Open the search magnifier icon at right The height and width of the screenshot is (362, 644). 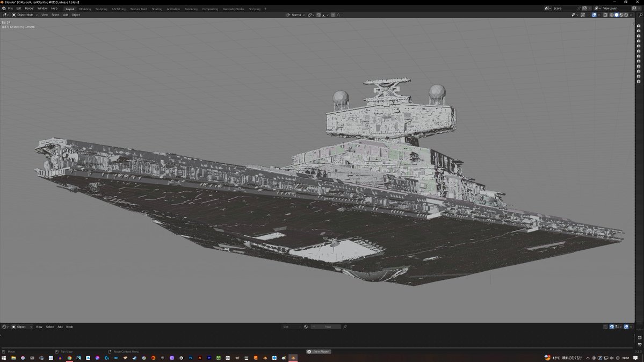click(641, 15)
